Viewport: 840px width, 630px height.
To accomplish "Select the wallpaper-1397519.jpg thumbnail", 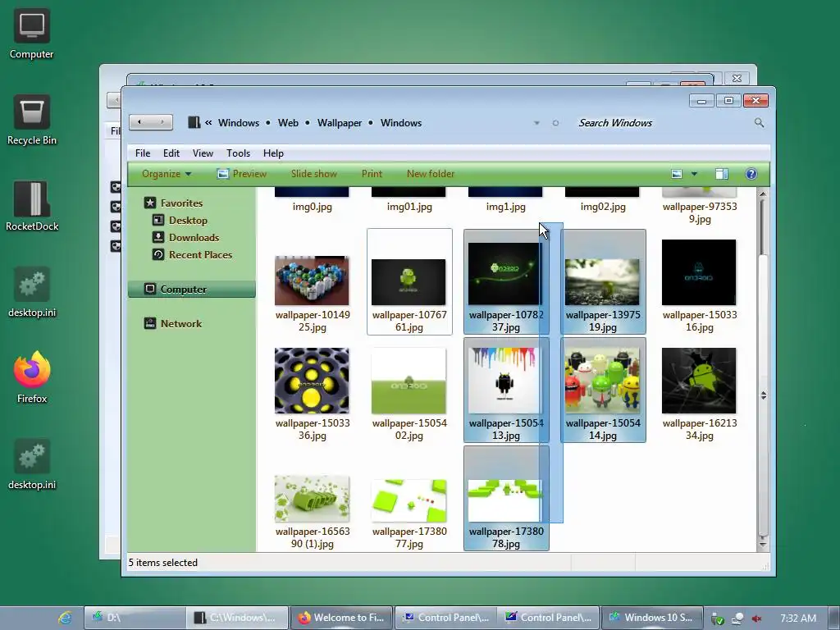I will (603, 281).
